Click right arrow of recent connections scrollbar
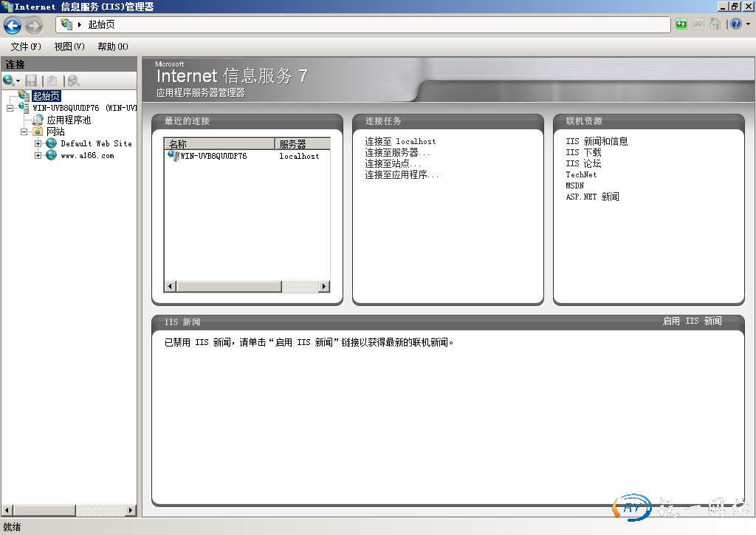 (x=323, y=286)
